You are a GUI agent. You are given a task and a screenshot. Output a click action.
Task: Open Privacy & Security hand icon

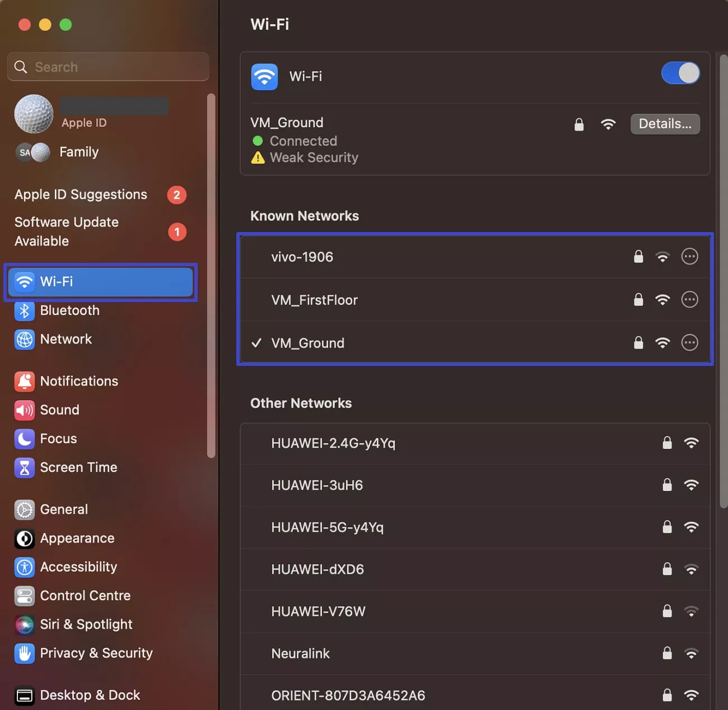(x=25, y=653)
